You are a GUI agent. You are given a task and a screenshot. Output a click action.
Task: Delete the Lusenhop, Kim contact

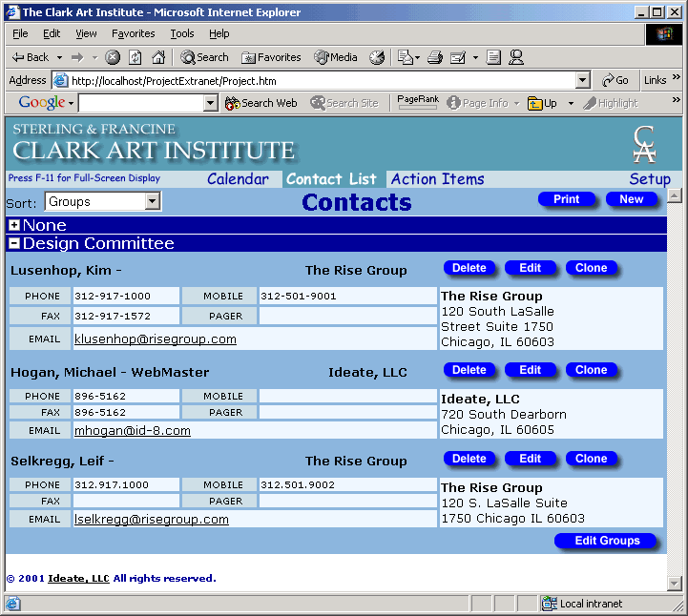click(x=469, y=268)
